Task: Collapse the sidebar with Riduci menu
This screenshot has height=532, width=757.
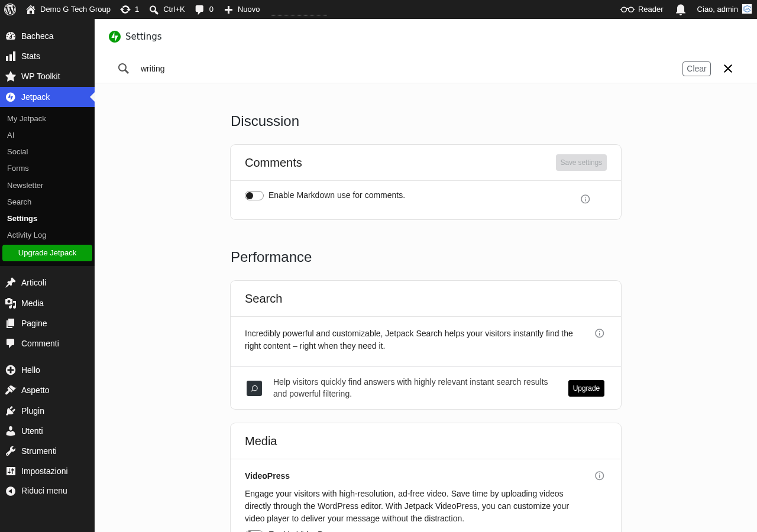Action: 47,491
